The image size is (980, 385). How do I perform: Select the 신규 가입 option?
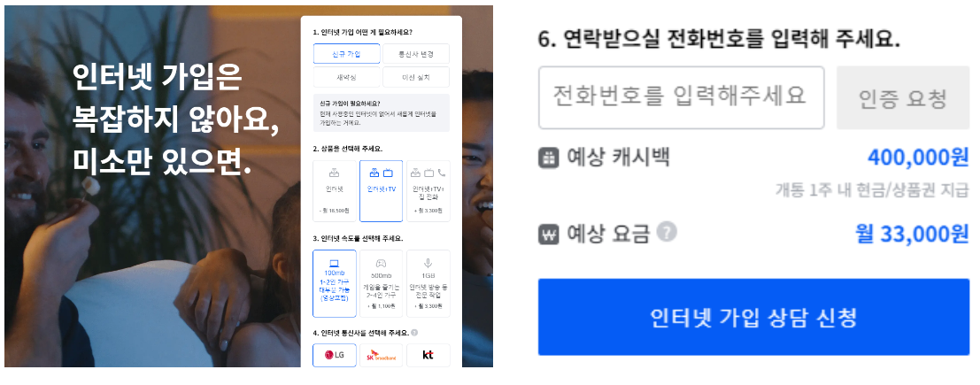click(347, 54)
